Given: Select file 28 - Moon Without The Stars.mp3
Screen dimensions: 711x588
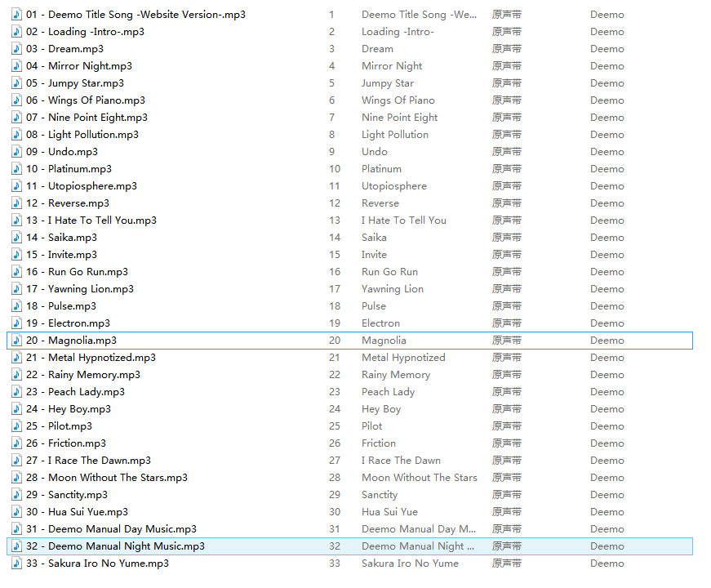Looking at the screenshot, I should (107, 477).
